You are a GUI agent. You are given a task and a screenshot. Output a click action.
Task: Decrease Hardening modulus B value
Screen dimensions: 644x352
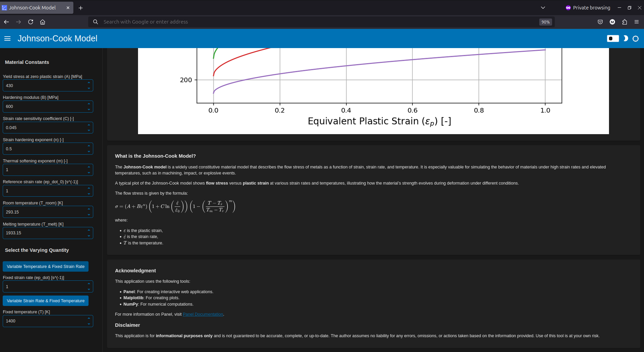coord(89,109)
